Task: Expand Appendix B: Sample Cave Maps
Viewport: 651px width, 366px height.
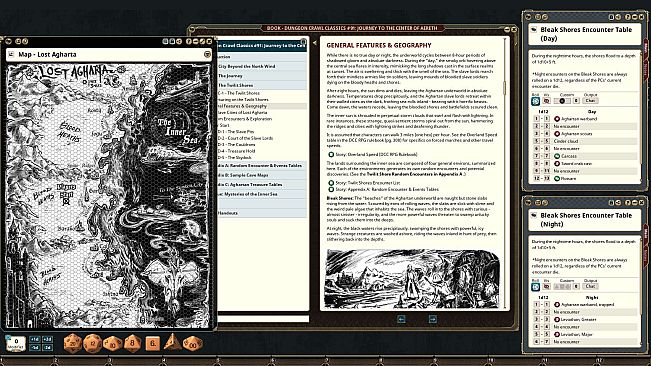Action: pyautogui.click(x=262, y=175)
